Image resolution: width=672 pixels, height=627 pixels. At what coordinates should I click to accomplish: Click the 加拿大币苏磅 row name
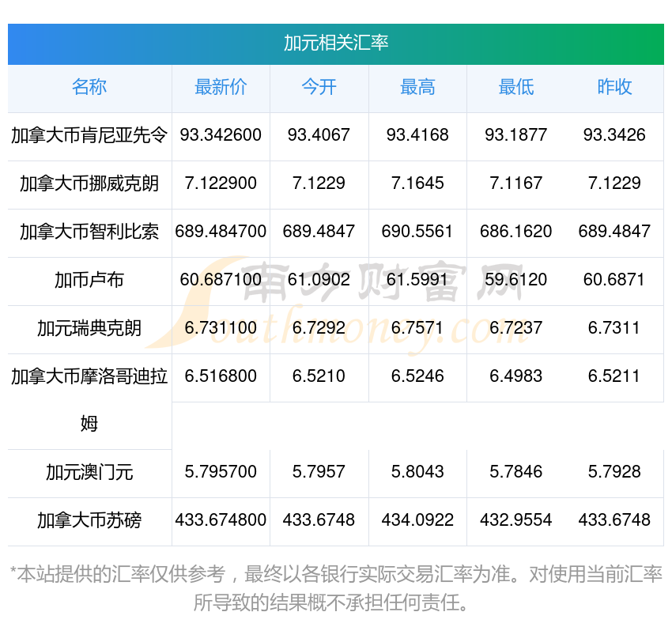(89, 521)
